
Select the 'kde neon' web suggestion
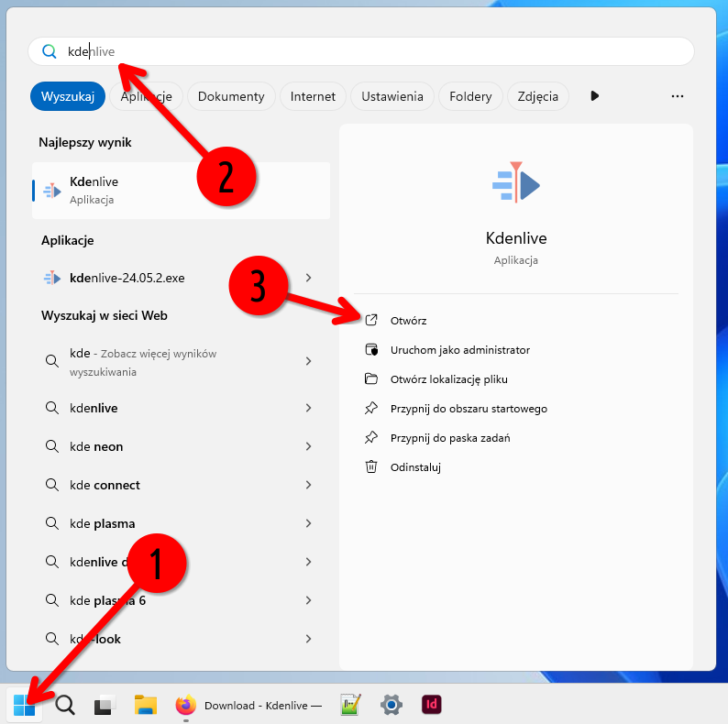[181, 446]
